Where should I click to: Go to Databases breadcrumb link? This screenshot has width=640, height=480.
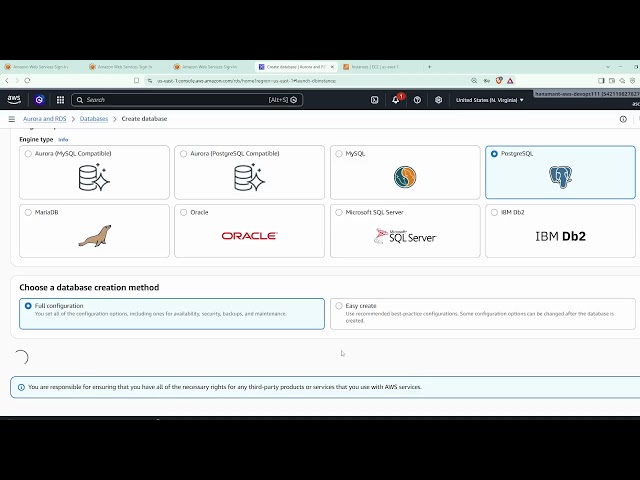coord(94,119)
